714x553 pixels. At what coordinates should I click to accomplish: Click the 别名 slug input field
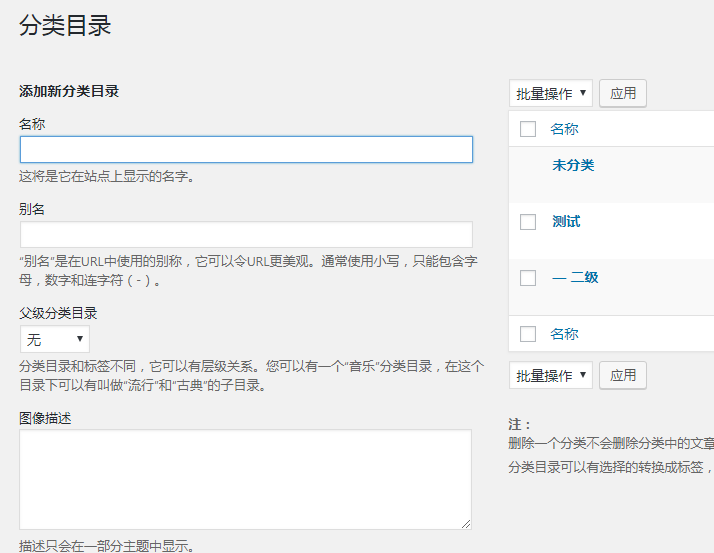(x=246, y=235)
